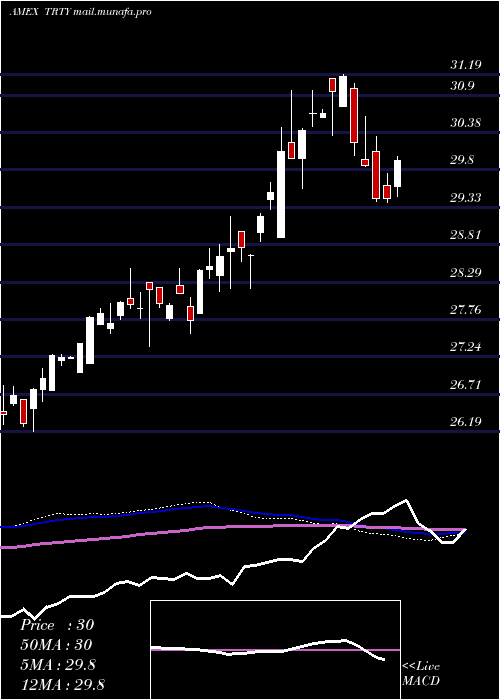Image resolution: width=500 pixels, height=700 pixels.
Task: Select the 28.29 price level label
Action: pos(466,272)
